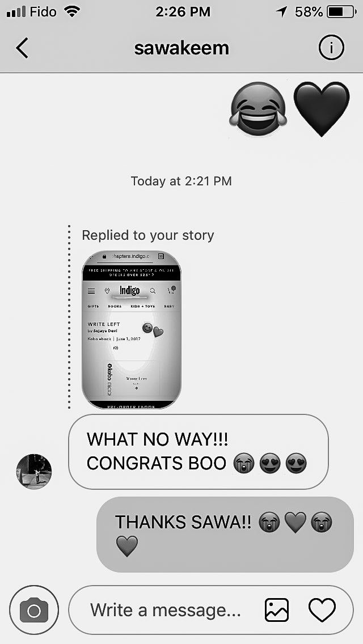This screenshot has width=363, height=644.
Task: Tap the location arrow in status bar
Action: tap(281, 12)
